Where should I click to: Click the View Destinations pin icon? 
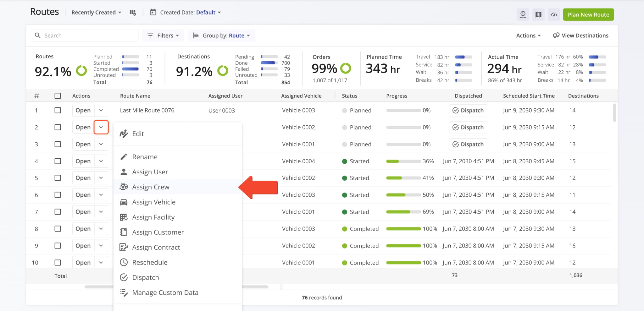pyautogui.click(x=556, y=35)
